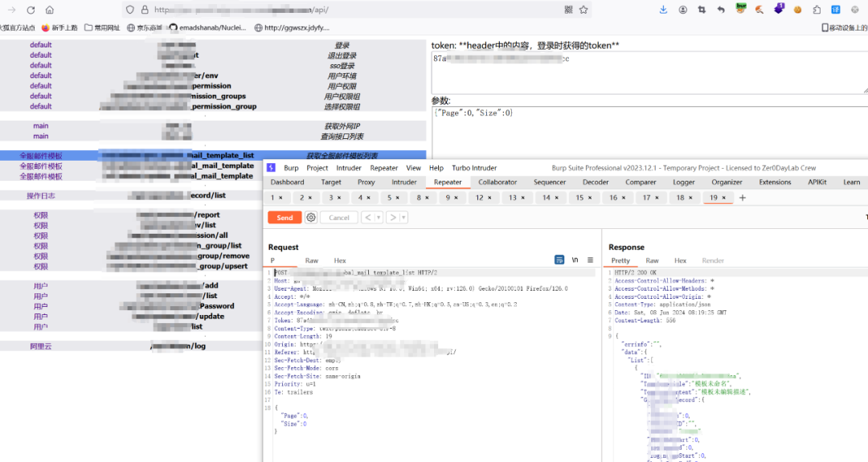Screen dimensions: 868x462
Task: Click the screenshot crop icon in toolbar
Action: tap(702, 10)
